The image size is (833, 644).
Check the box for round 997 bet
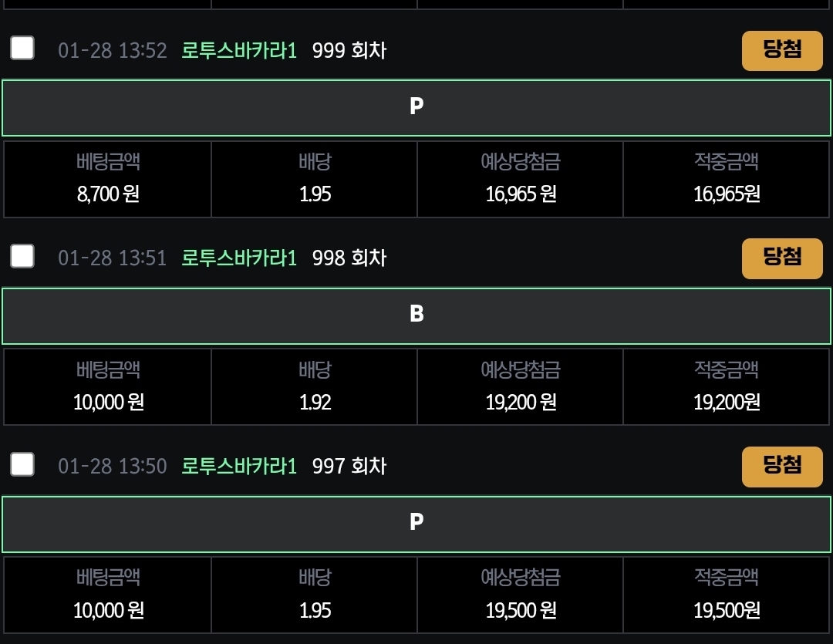[x=22, y=464]
